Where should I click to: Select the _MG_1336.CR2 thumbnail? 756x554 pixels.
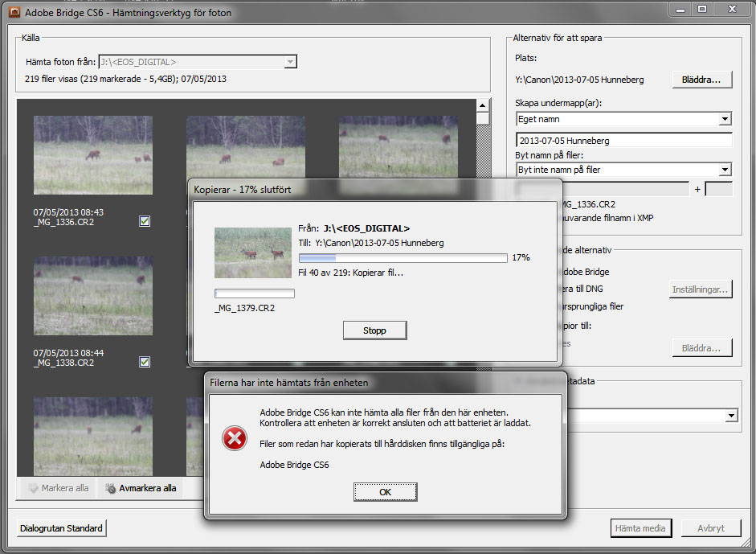click(x=93, y=155)
